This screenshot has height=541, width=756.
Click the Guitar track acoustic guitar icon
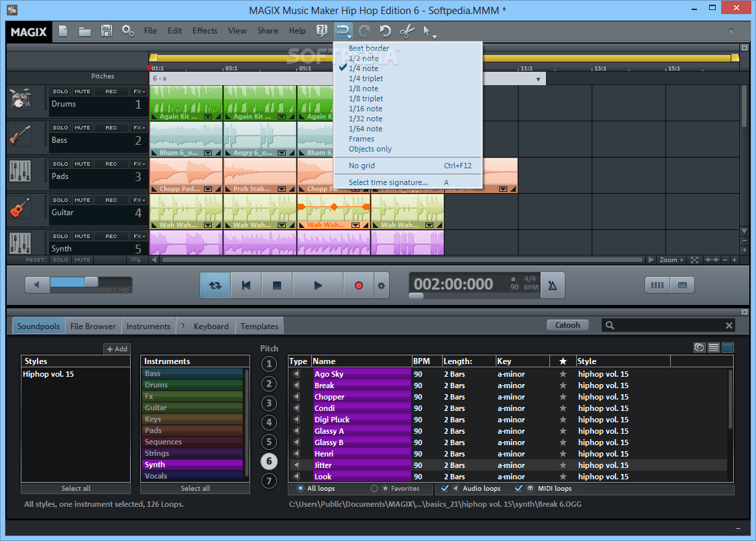(20, 208)
